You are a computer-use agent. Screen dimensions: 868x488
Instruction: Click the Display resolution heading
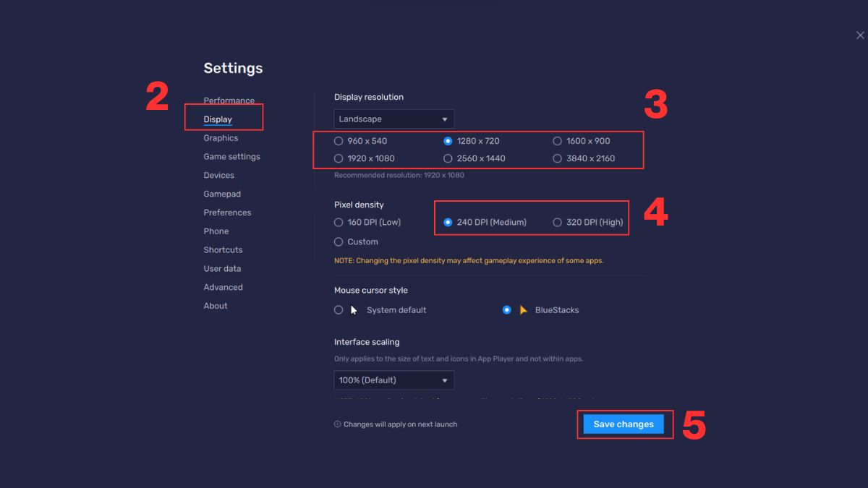(x=369, y=97)
